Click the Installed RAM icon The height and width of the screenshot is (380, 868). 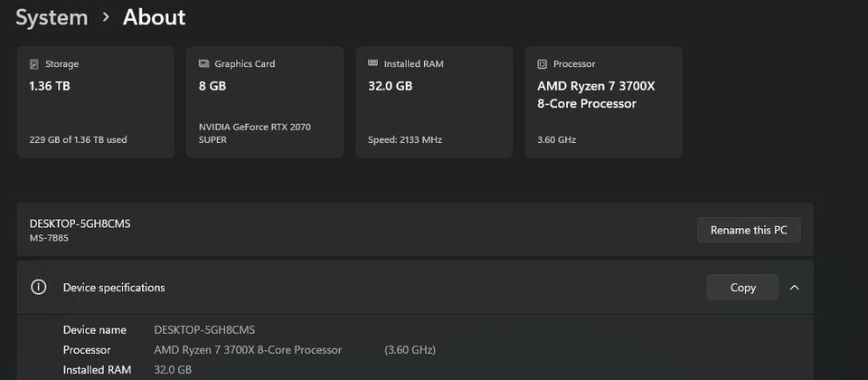[x=373, y=64]
